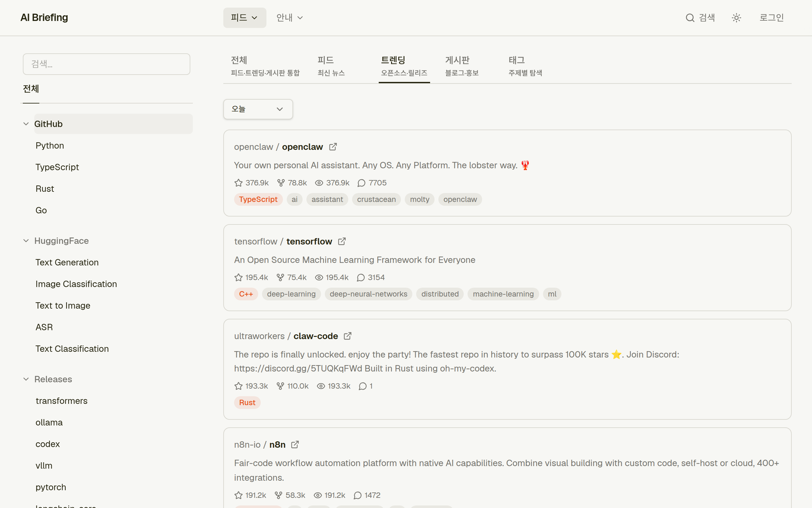Viewport: 812px width, 508px height.
Task: Collapse the GitHub section chevron
Action: click(x=26, y=124)
